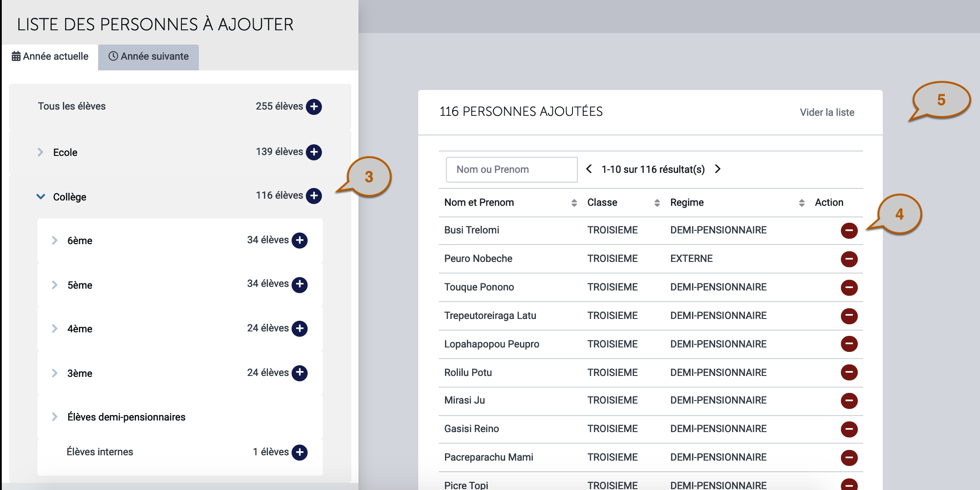Expand the 5ème class row
980x490 pixels.
pyautogui.click(x=55, y=285)
